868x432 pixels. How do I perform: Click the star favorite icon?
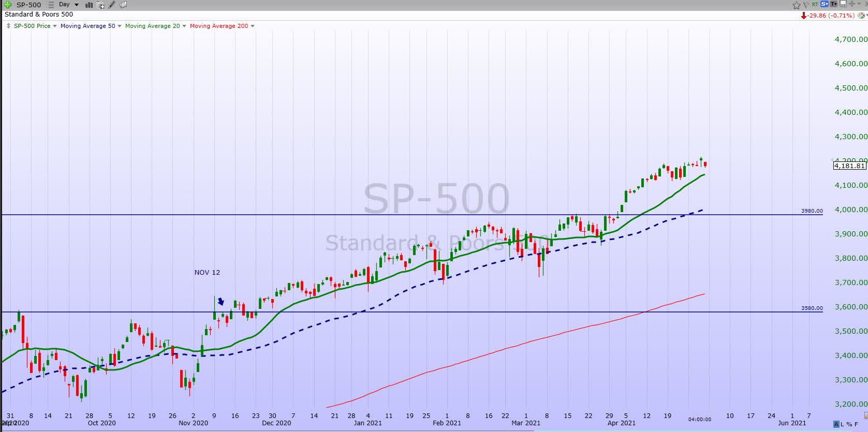pyautogui.click(x=797, y=5)
